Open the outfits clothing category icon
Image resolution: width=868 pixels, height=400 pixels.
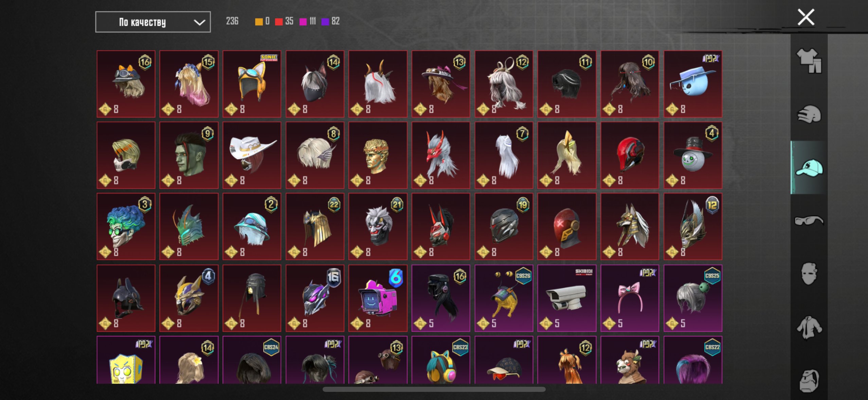click(809, 61)
